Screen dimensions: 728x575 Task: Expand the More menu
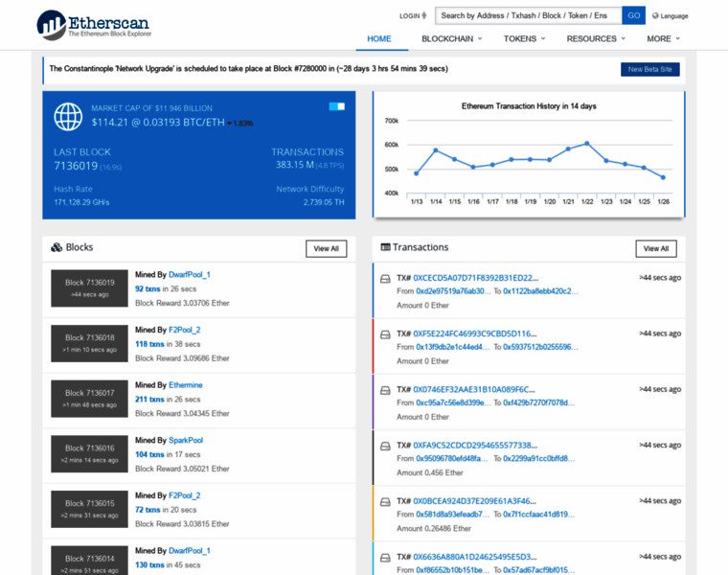(664, 38)
